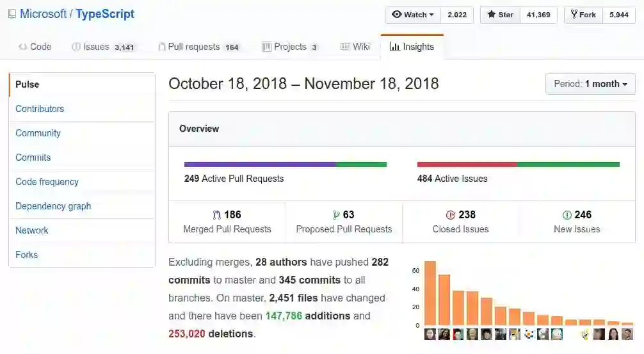Open the stargazers count 41,369
The height and width of the screenshot is (354, 644).
coord(538,15)
